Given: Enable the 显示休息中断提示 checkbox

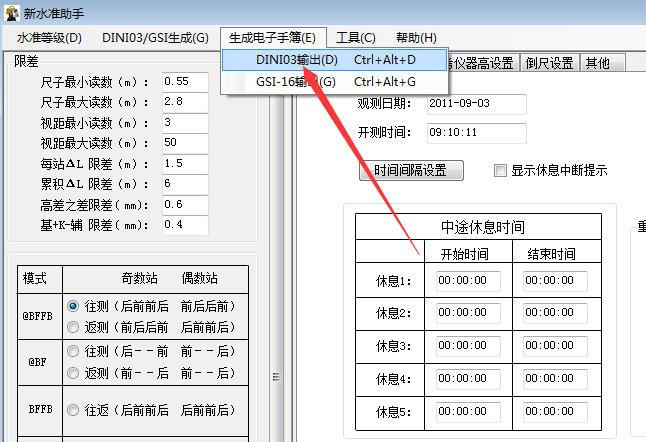Looking at the screenshot, I should click(501, 170).
